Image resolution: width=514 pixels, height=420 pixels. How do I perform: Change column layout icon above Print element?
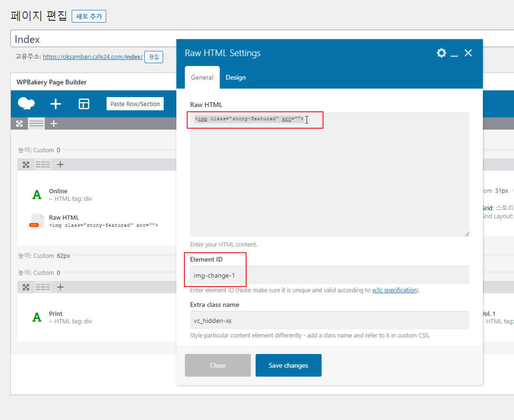(43, 287)
